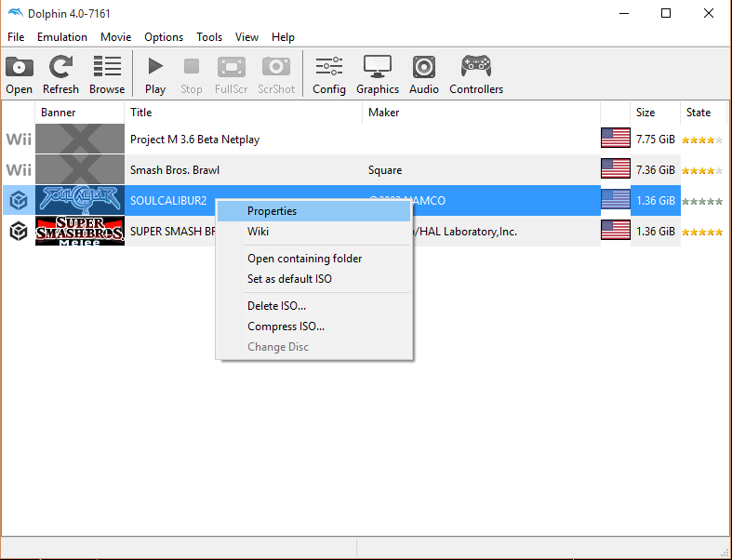Open the Tools menu
Viewport: 732px width, 560px height.
pos(209,37)
